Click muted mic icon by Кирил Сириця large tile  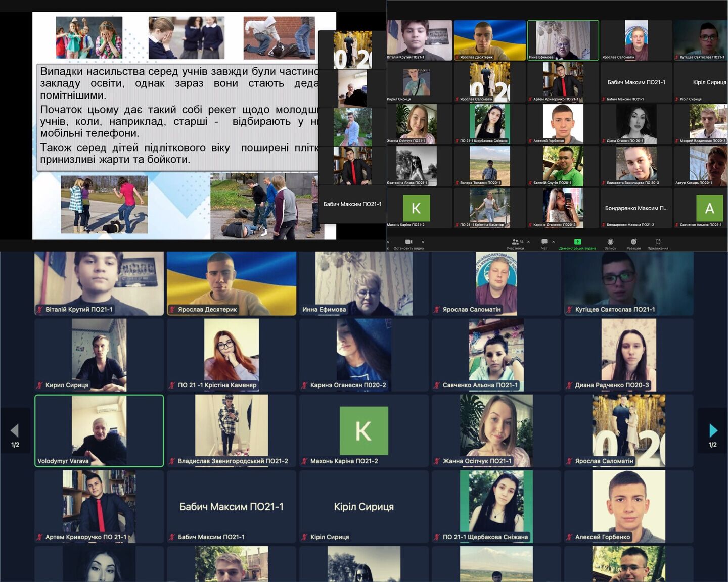point(39,385)
